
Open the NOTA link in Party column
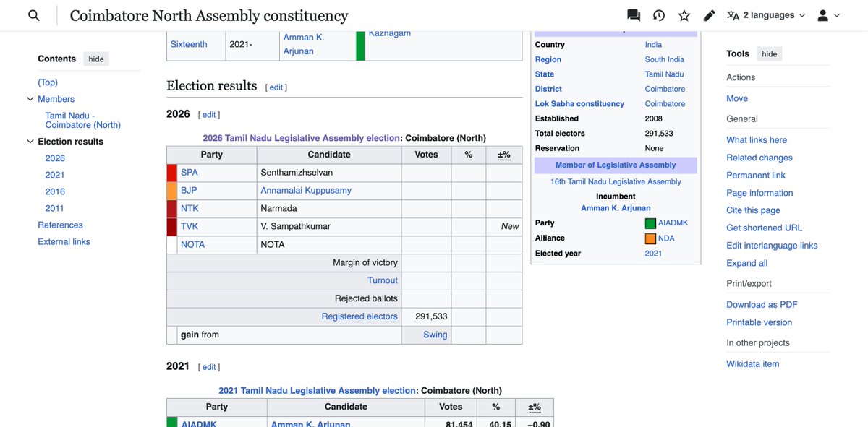pyautogui.click(x=192, y=244)
